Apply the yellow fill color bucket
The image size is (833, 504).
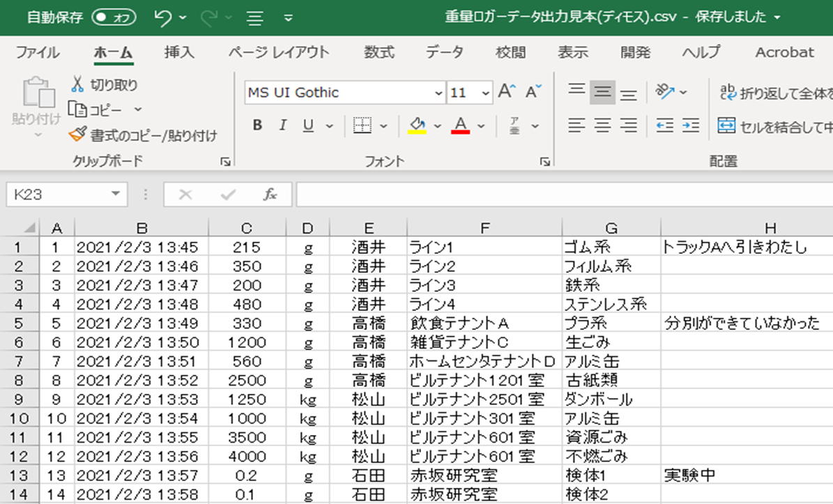click(417, 125)
